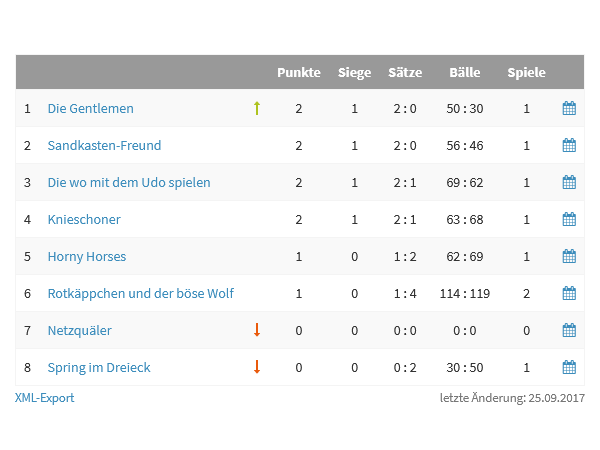
Task: Open Knieschoner schedule calendar icon
Action: click(569, 219)
